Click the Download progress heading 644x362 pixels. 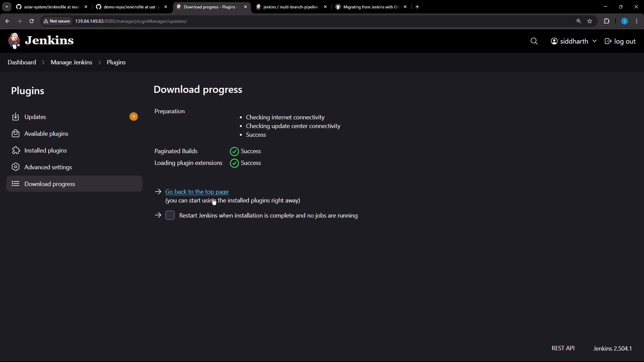click(x=198, y=89)
